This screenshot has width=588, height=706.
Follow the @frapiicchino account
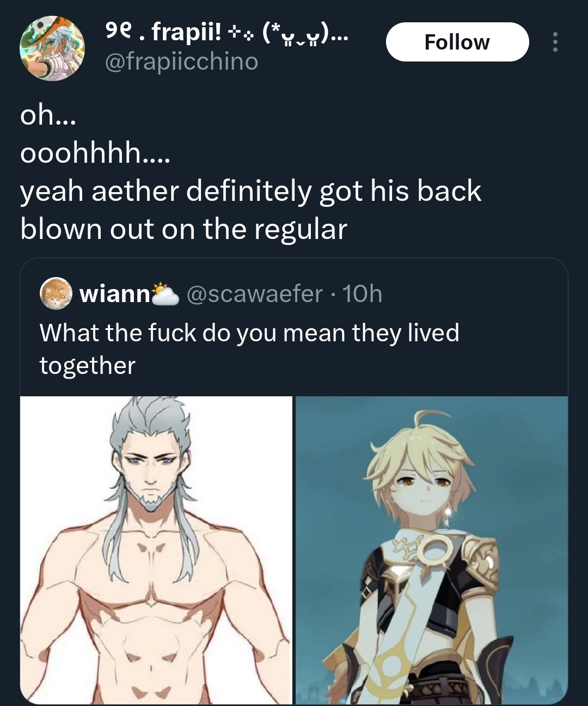[457, 42]
